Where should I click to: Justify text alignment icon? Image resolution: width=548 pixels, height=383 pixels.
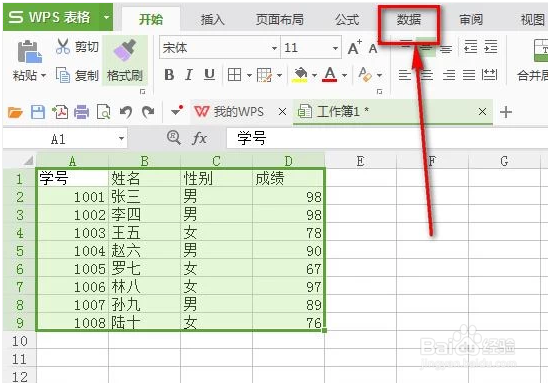point(469,75)
